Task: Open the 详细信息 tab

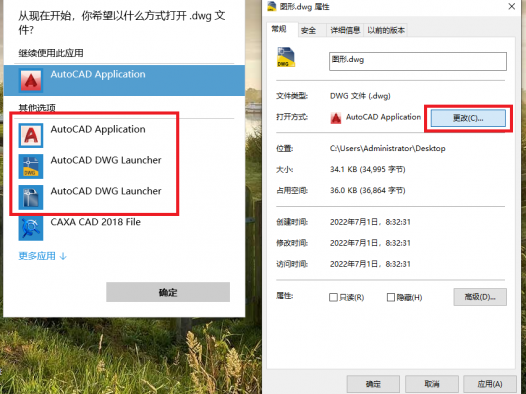Action: [345, 31]
